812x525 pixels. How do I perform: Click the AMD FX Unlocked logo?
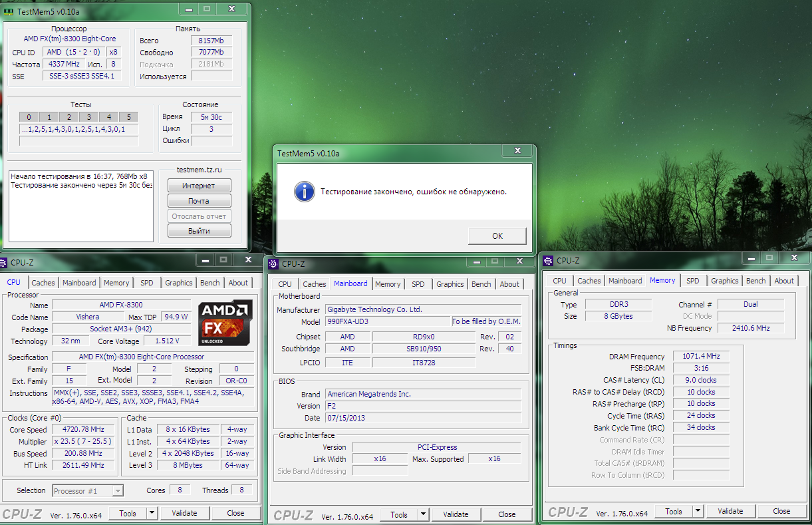coord(225,323)
